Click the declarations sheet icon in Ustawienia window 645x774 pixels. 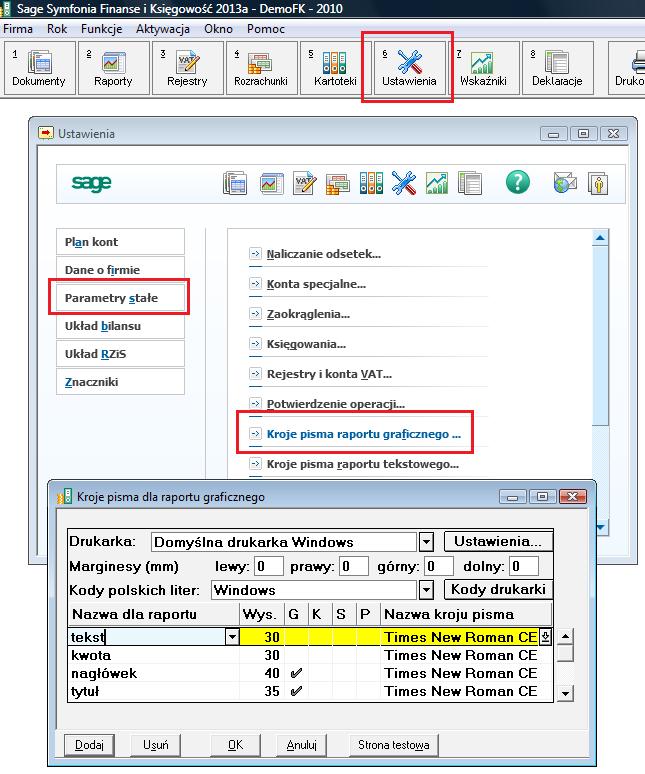point(470,183)
